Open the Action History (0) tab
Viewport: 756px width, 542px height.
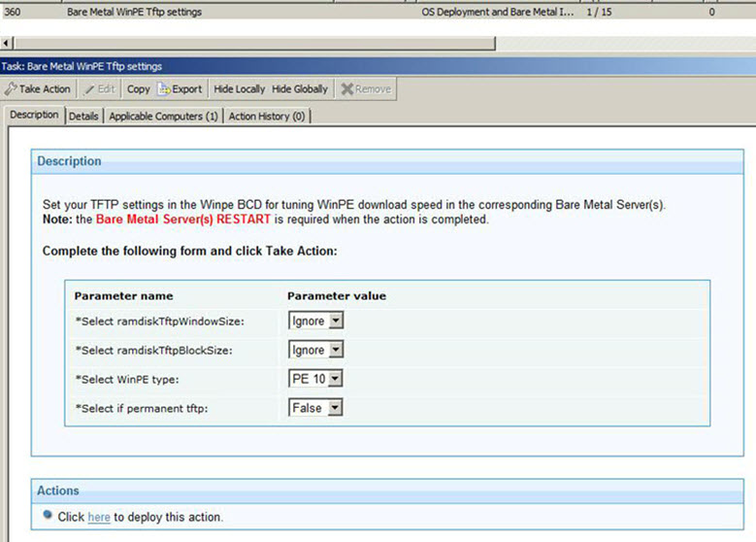click(267, 116)
